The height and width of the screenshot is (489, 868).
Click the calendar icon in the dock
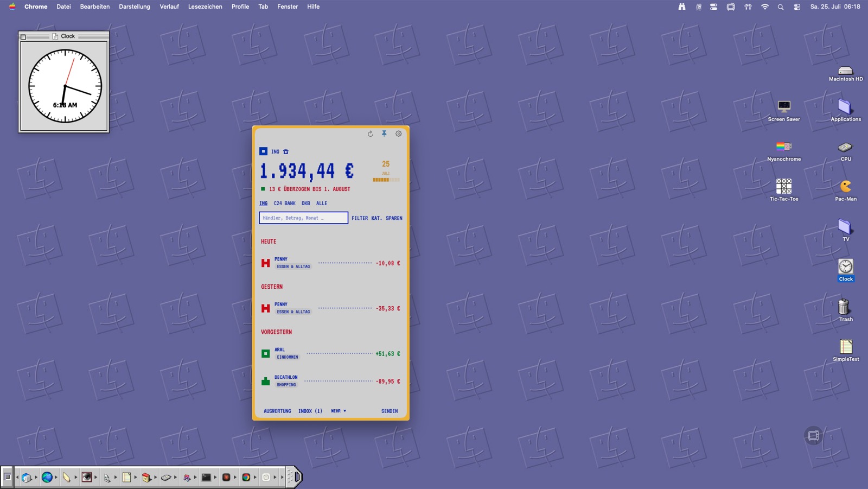pos(146,477)
